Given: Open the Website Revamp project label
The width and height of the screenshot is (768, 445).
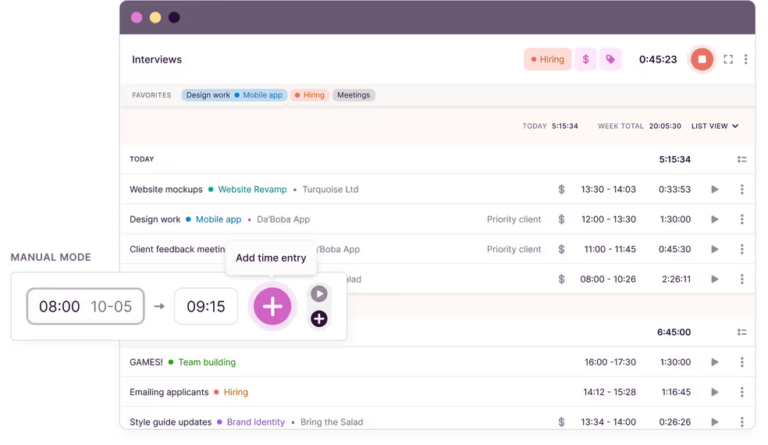Looking at the screenshot, I should click(252, 189).
